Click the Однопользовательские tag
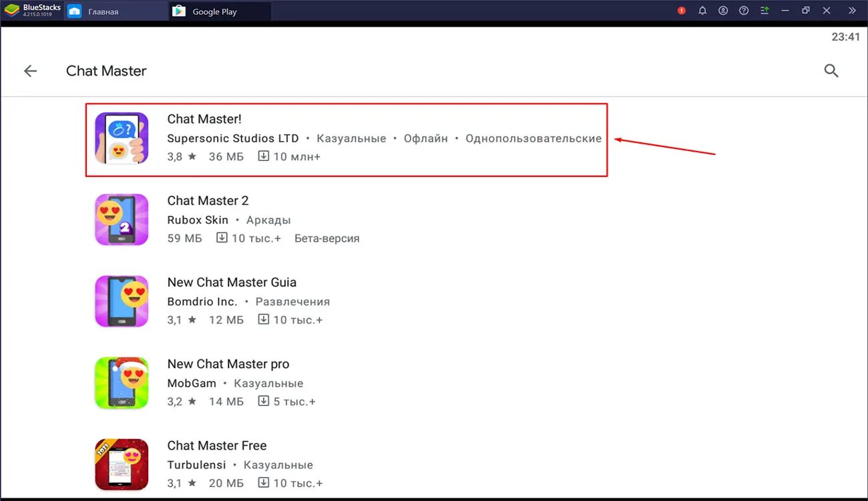 533,138
